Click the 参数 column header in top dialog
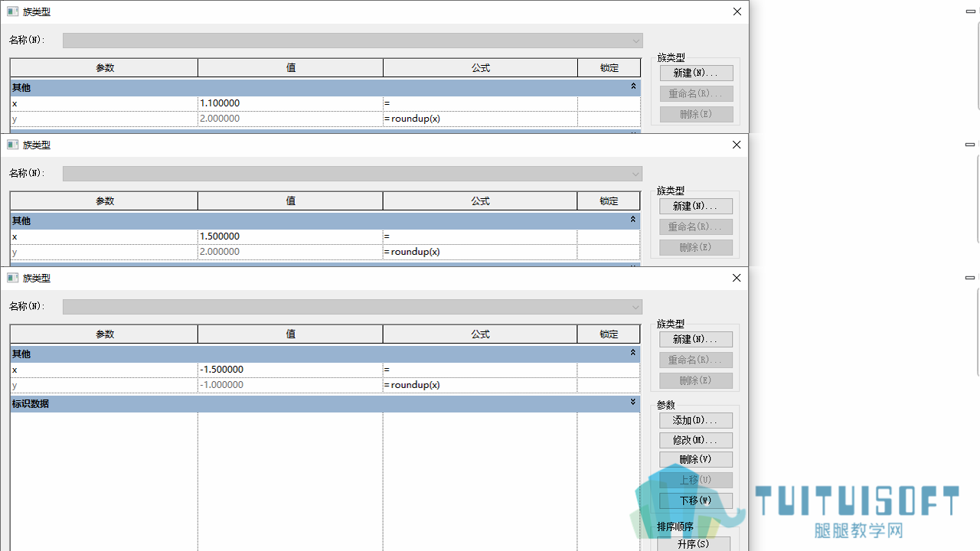This screenshot has width=980, height=551. point(104,68)
